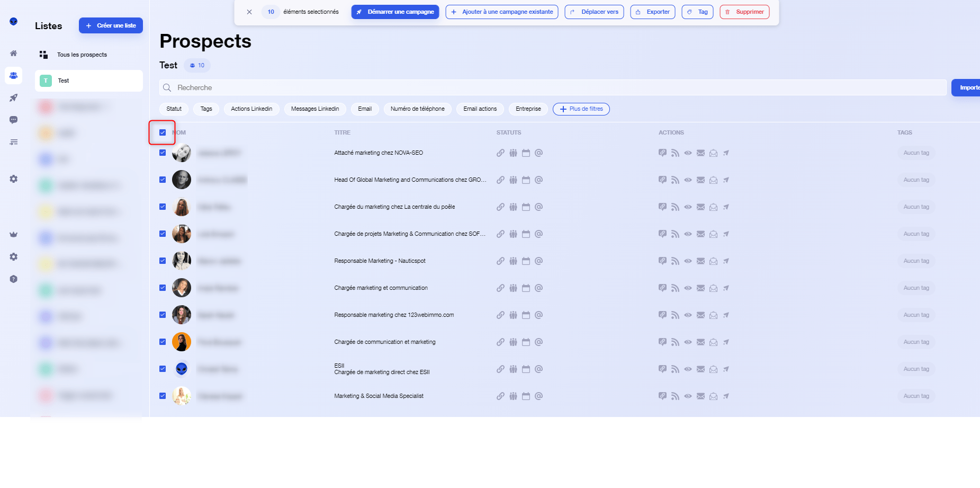Viewport: 980px width, 488px height.
Task: Click the close X on selection bar
Action: click(249, 12)
